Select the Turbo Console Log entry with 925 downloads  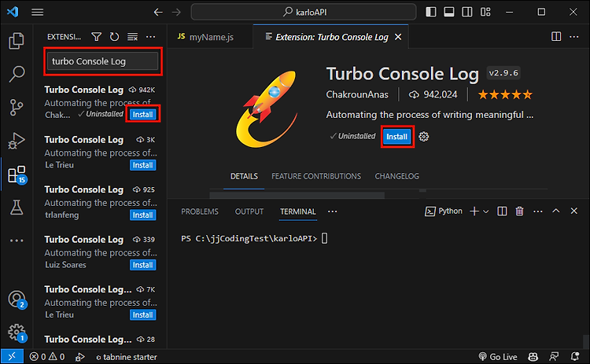coord(100,202)
